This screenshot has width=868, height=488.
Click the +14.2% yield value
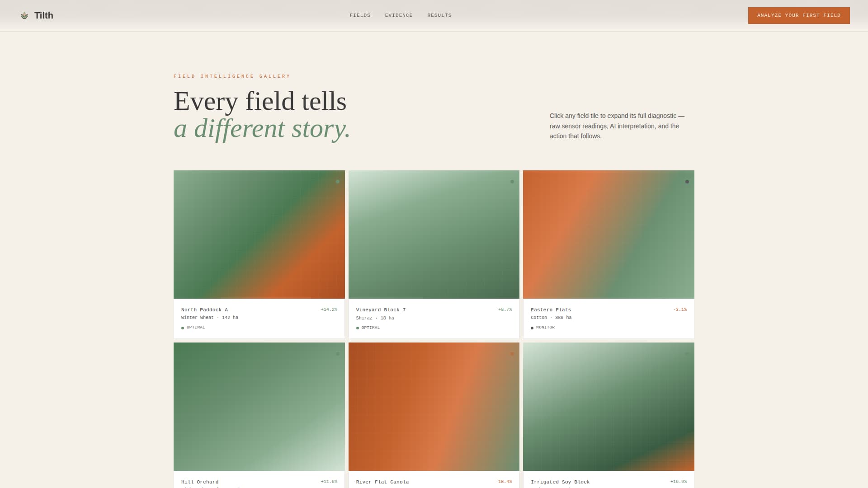pos(329,310)
